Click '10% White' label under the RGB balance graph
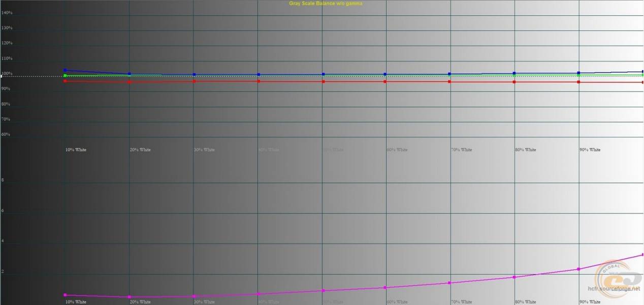 (76, 150)
